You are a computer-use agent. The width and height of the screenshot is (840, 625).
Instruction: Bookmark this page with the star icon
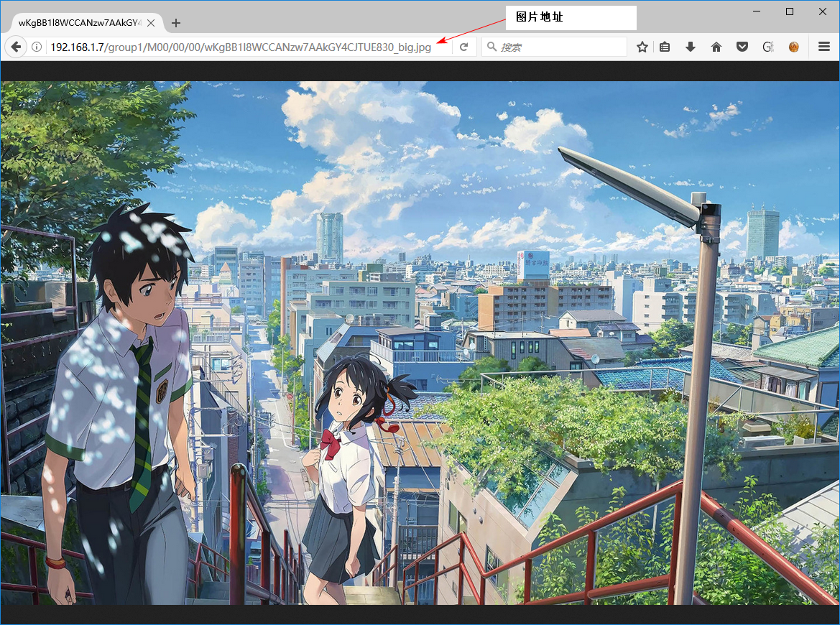[642, 47]
